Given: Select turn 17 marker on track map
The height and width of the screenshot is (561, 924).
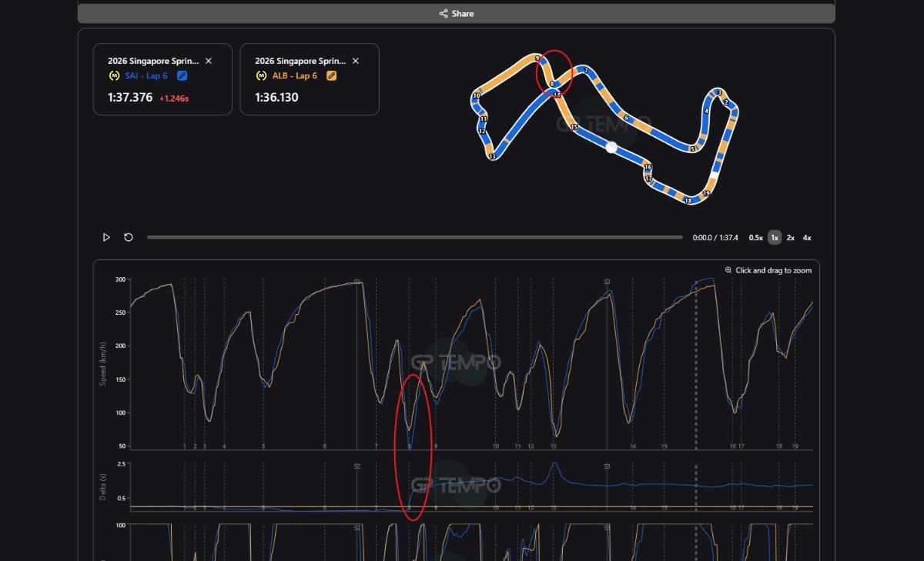Looking at the screenshot, I should click(648, 179).
